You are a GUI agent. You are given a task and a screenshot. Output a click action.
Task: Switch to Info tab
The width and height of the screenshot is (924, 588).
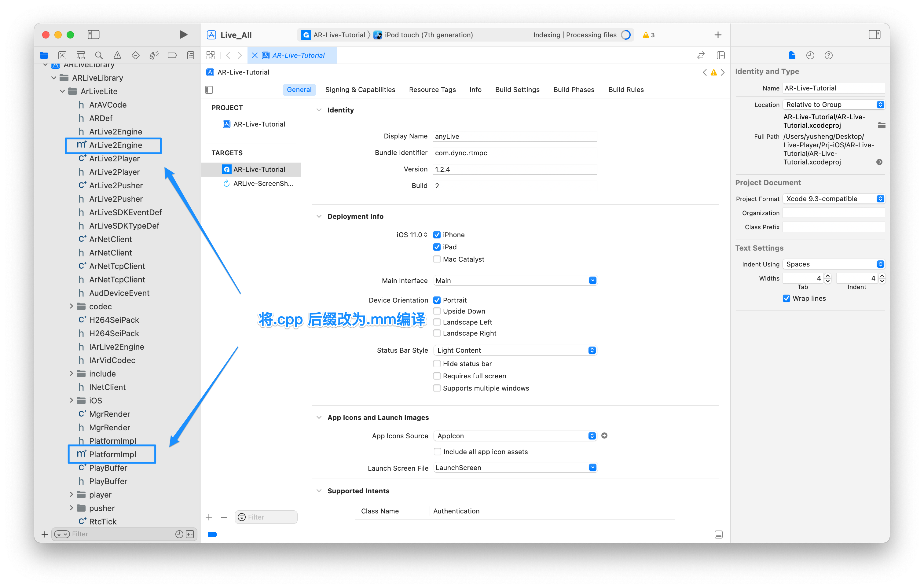pyautogui.click(x=475, y=90)
